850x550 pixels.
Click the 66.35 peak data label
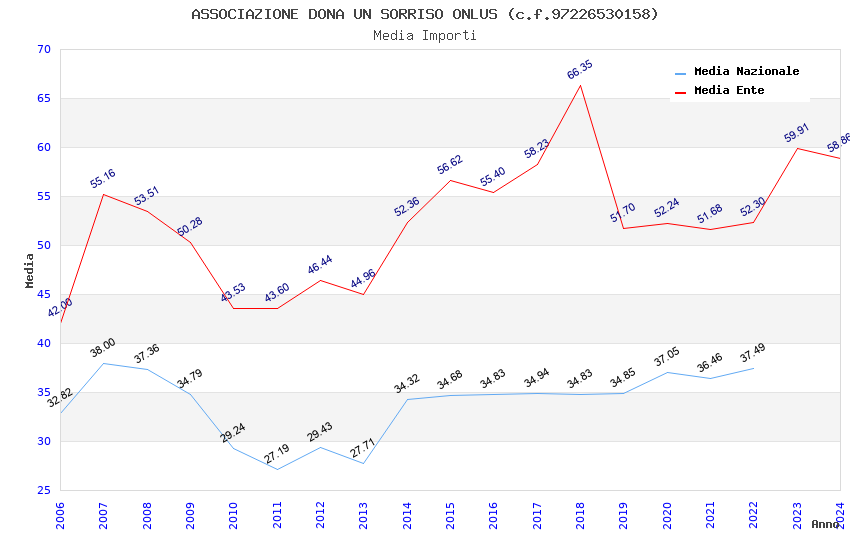[579, 69]
